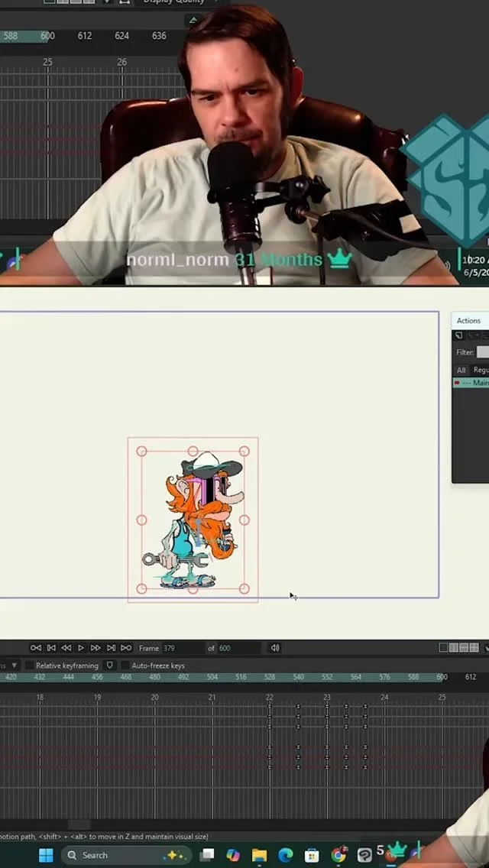This screenshot has height=868, width=489.
Task: Click frame 480 on the lower timeline ruler
Action: point(154,677)
